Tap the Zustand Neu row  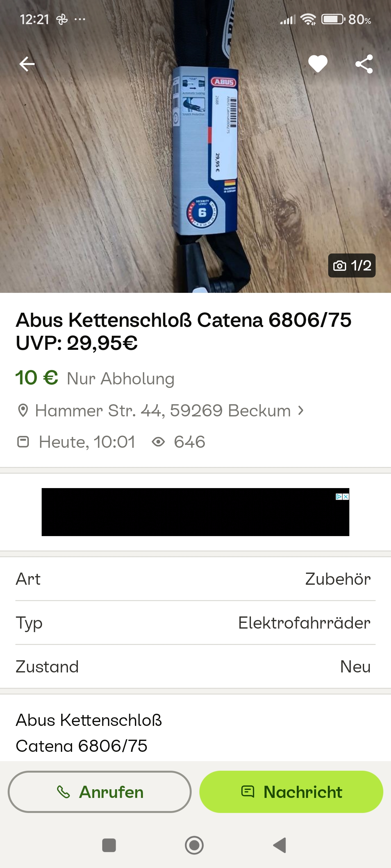click(195, 666)
